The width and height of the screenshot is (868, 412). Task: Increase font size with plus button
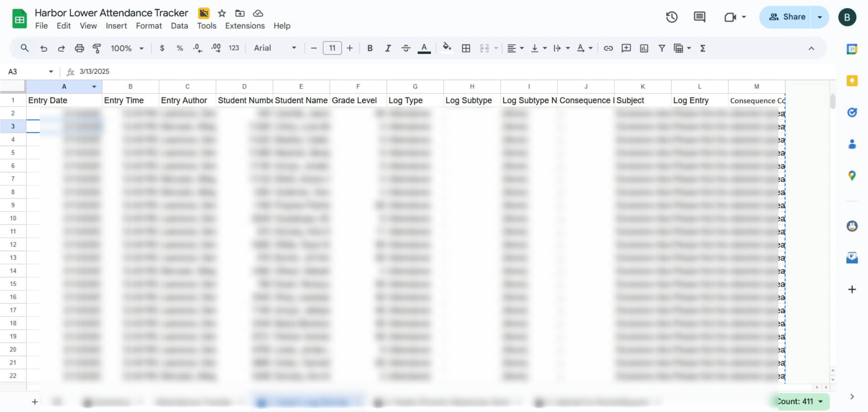[350, 48]
